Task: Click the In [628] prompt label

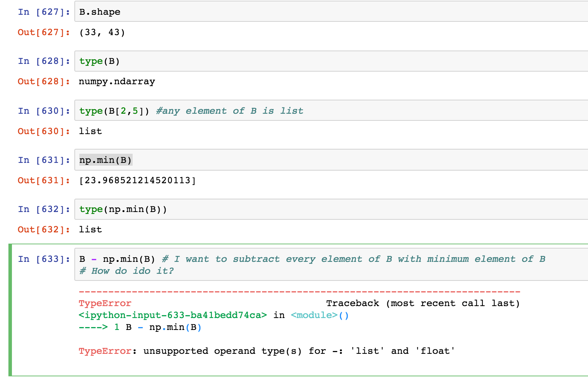Action: [44, 61]
